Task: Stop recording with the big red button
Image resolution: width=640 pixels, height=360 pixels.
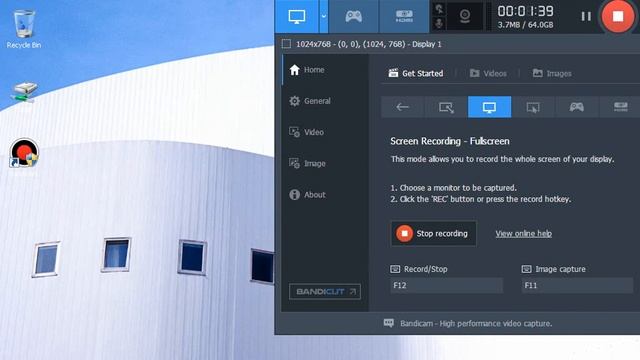Action: (618, 16)
